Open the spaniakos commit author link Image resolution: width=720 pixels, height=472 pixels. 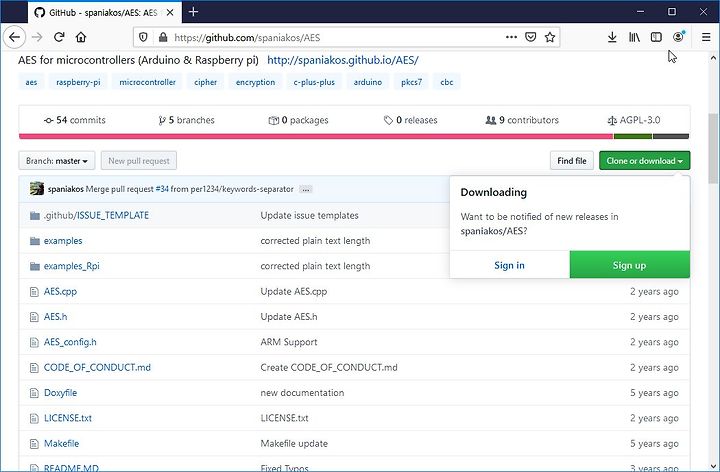click(x=66, y=189)
